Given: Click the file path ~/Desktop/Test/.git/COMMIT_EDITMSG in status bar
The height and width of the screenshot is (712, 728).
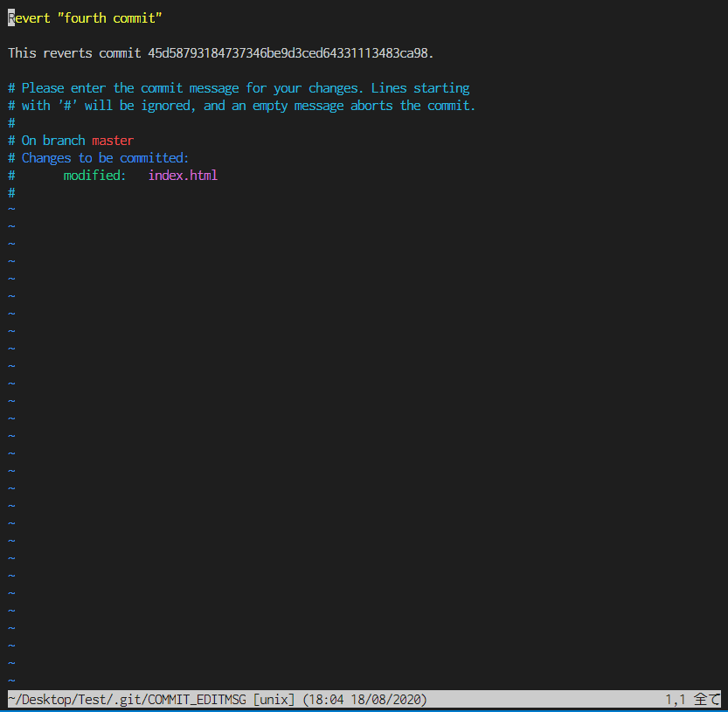Looking at the screenshot, I should (x=127, y=700).
